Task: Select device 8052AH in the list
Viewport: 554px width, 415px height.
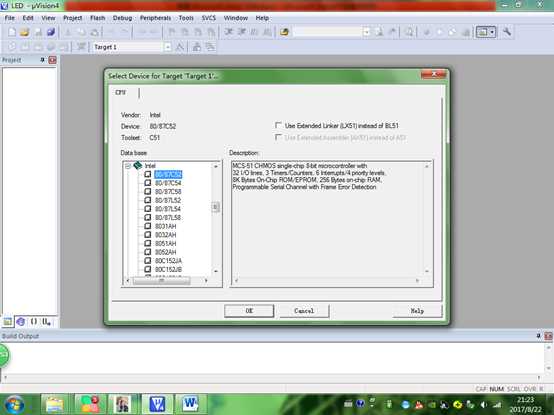Action: pos(166,252)
